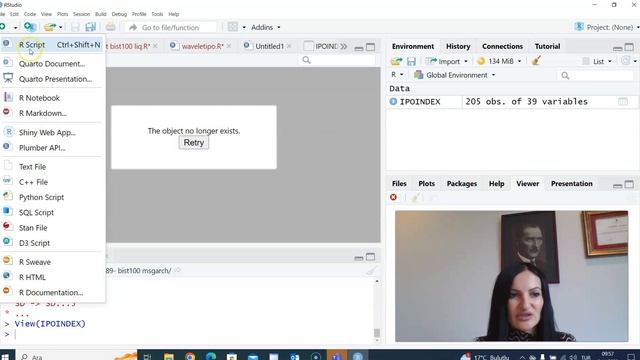Viewport: 640px width, 360px height.
Task: Switch to the Tutorial tab
Action: pyautogui.click(x=547, y=46)
